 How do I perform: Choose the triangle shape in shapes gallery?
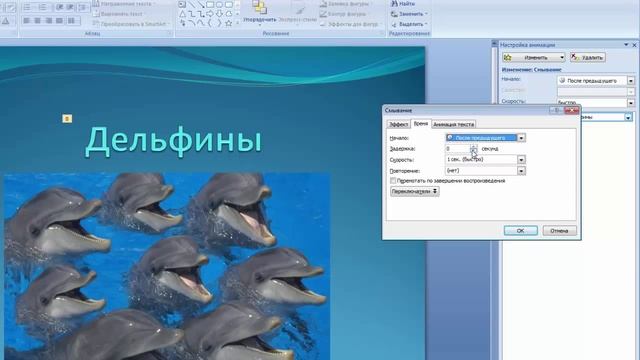pyautogui.click(x=182, y=14)
